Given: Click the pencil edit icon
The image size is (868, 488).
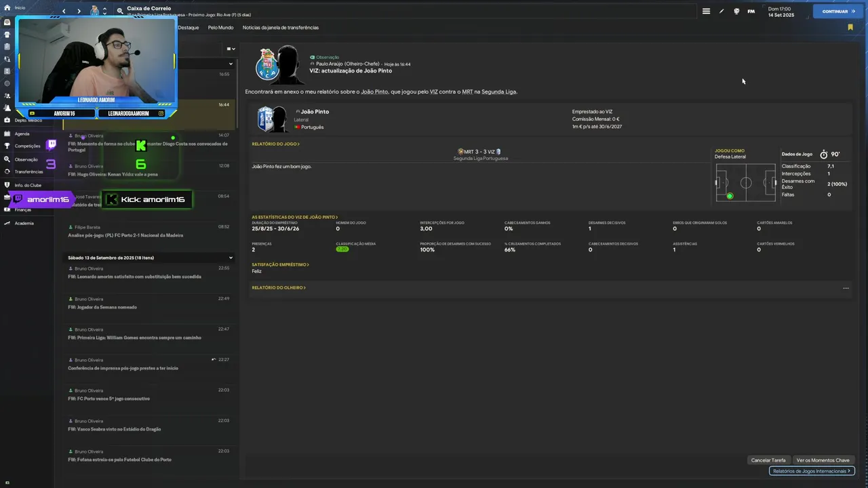Looking at the screenshot, I should (722, 11).
